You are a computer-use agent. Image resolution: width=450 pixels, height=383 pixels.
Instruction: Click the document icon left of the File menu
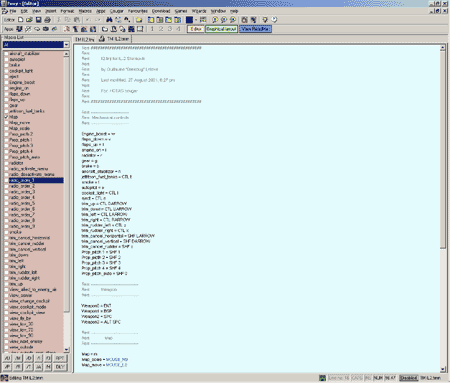[5, 11]
